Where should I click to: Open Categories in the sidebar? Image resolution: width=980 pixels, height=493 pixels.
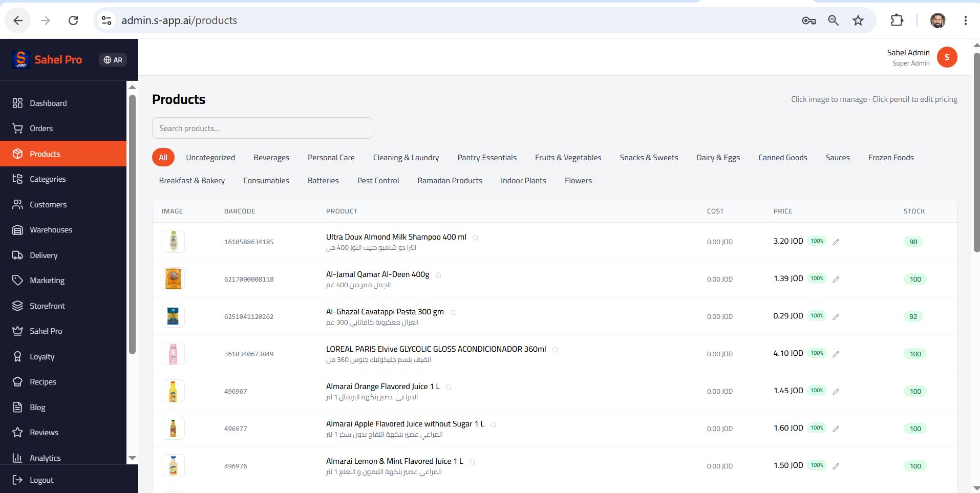pos(63,179)
